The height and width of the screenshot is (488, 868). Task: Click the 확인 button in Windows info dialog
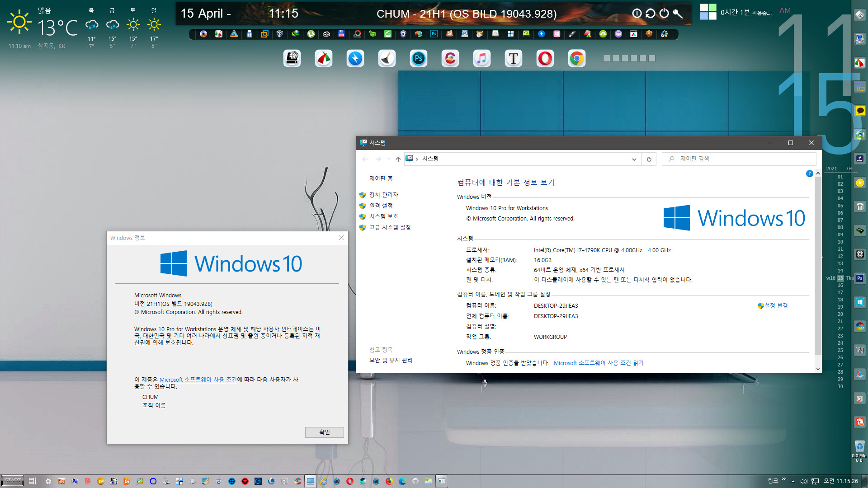pyautogui.click(x=324, y=432)
